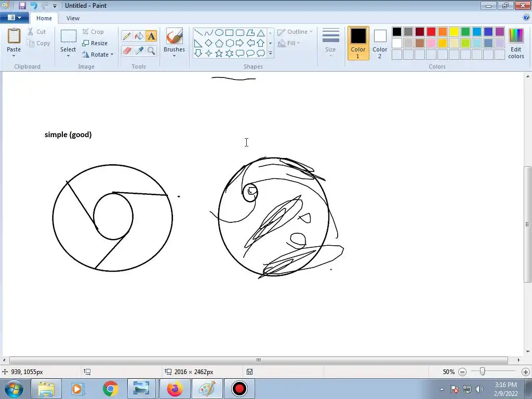Pick the red color swatch
Screen dimensions: 532x399
[431, 32]
